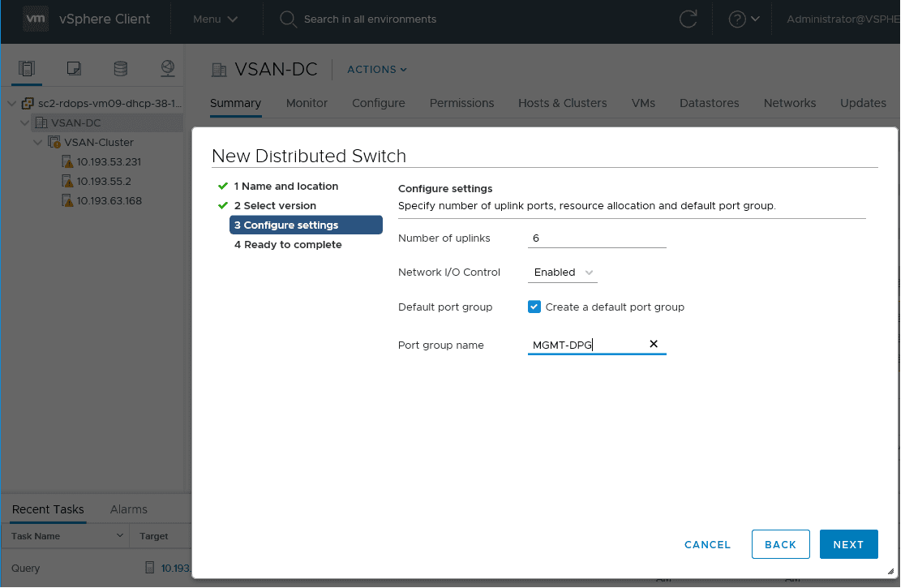Click the Number of uplinks field
This screenshot has width=905, height=588.
click(597, 238)
